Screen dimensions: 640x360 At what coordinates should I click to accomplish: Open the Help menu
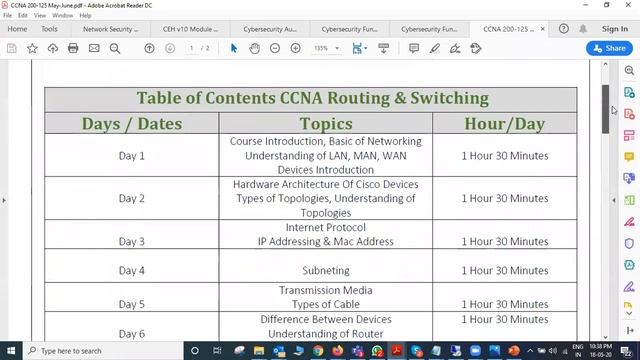[85, 16]
